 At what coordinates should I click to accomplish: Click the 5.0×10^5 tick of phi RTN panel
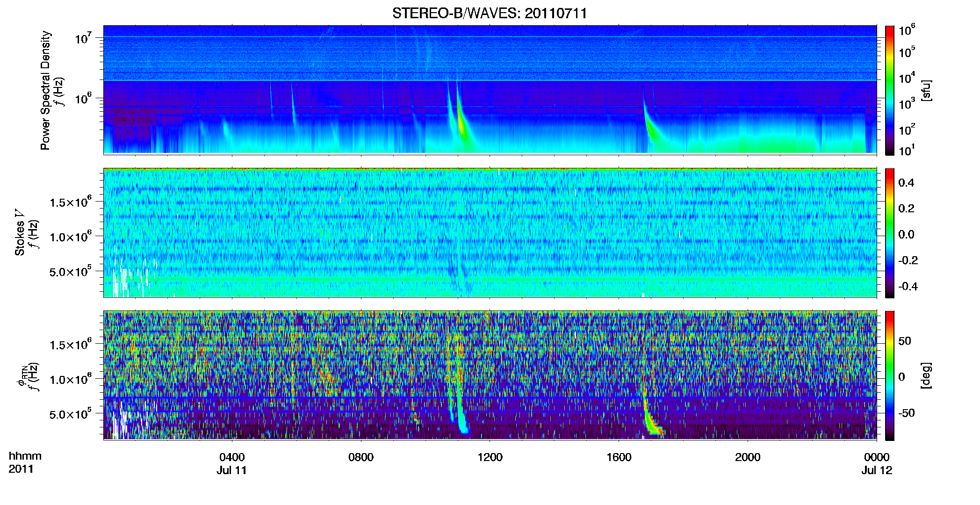pos(71,414)
